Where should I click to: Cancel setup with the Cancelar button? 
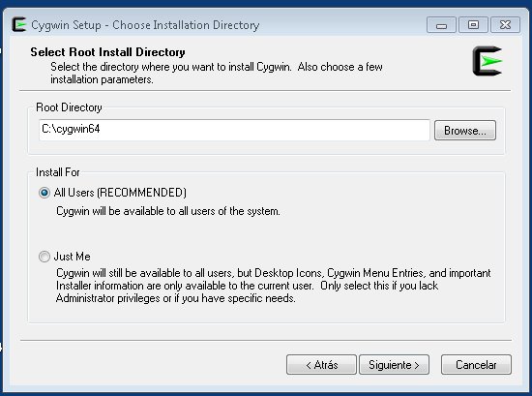tap(476, 365)
